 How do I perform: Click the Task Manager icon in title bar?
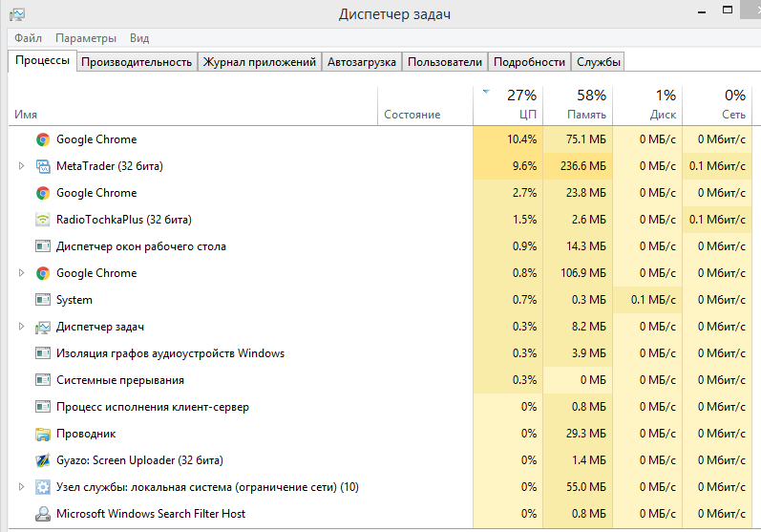(17, 14)
